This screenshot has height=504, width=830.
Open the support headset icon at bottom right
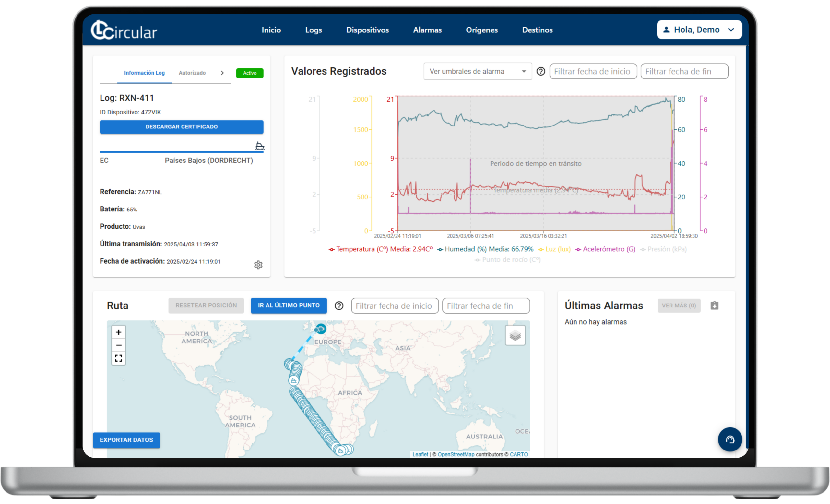[729, 439]
